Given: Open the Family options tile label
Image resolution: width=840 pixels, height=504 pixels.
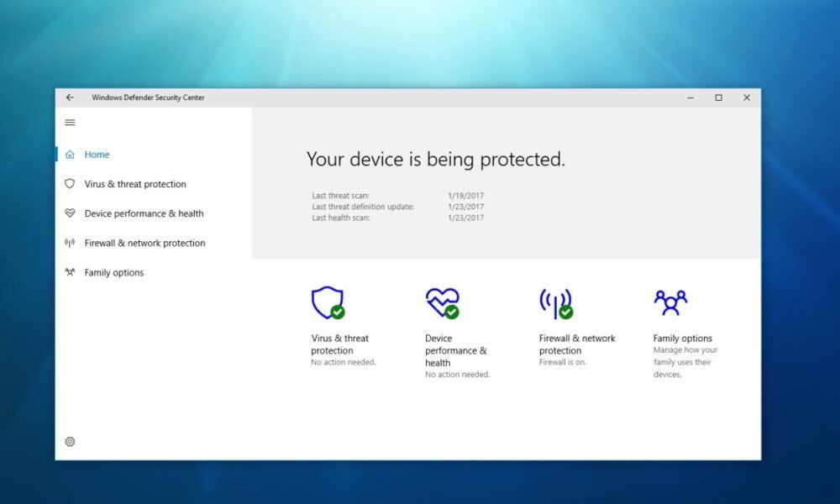Looking at the screenshot, I should (x=682, y=339).
